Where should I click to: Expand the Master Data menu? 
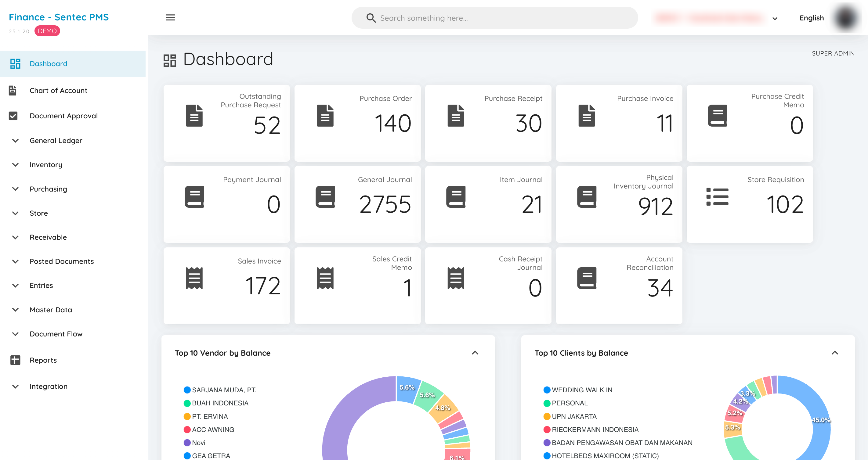point(73,310)
